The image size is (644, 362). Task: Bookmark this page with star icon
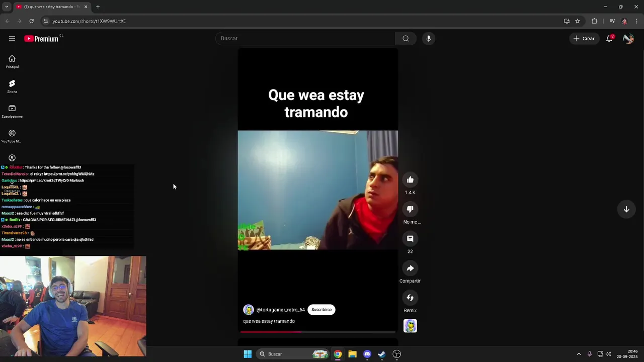578,21
